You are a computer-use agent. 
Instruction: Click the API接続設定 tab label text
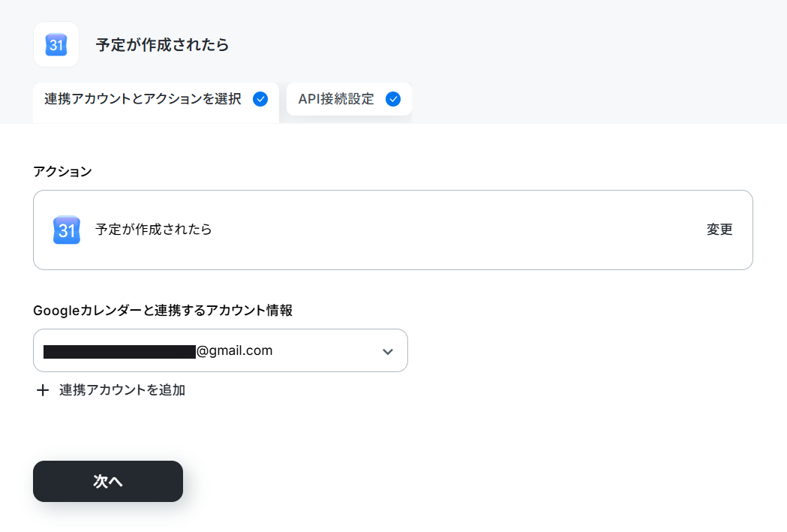(336, 99)
